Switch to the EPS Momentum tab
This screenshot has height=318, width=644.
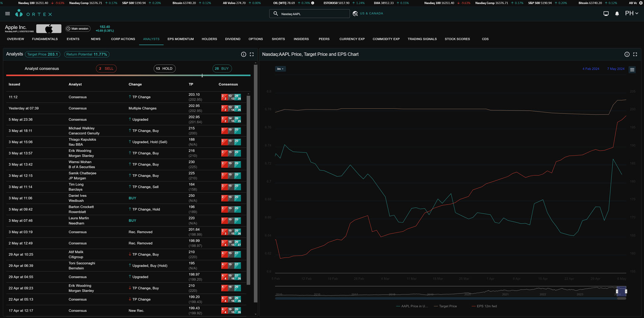[180, 39]
